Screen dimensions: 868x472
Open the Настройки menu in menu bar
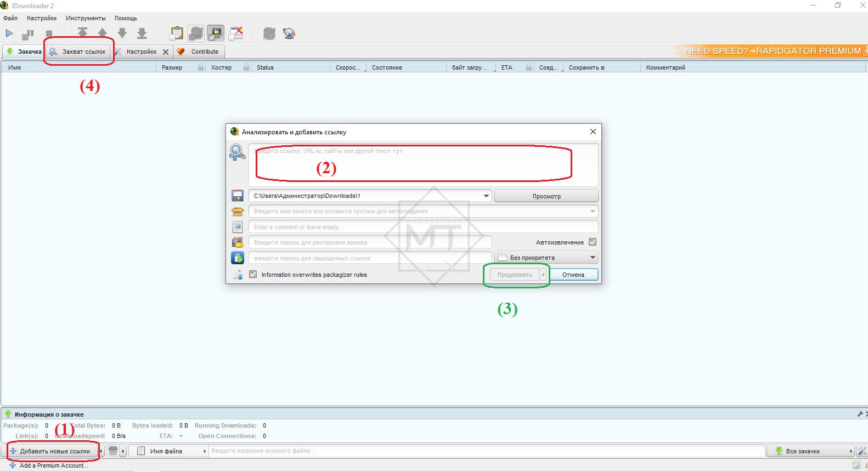[42, 18]
